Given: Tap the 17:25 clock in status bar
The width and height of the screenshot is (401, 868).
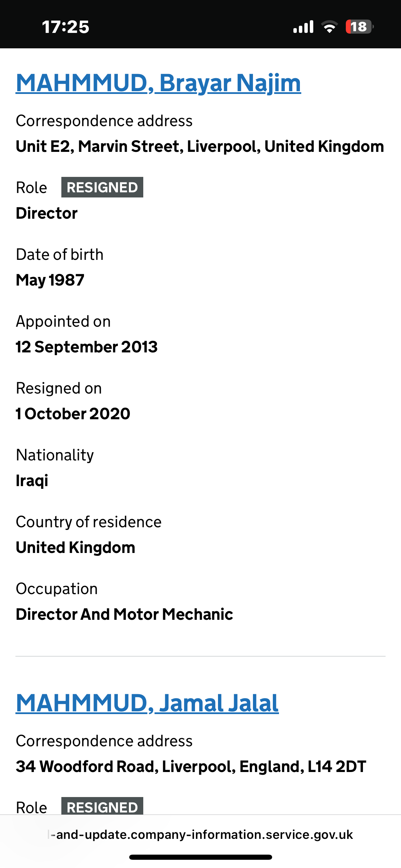Looking at the screenshot, I should (x=65, y=27).
